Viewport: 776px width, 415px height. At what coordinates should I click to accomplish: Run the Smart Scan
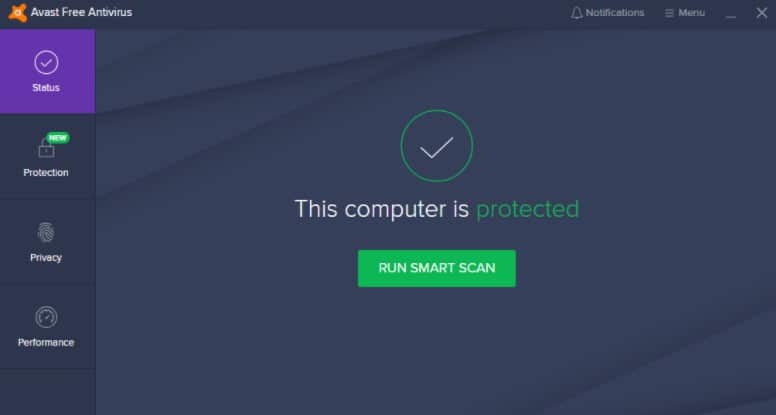436,268
